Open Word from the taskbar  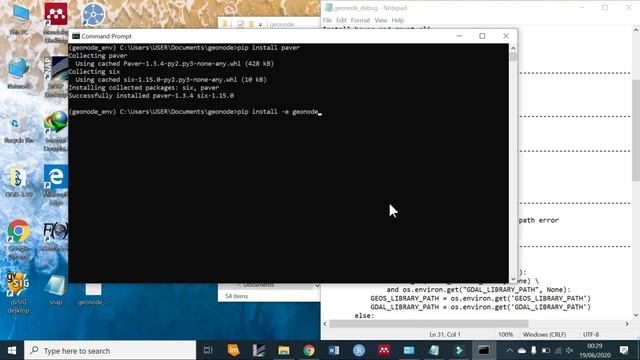tap(334, 350)
